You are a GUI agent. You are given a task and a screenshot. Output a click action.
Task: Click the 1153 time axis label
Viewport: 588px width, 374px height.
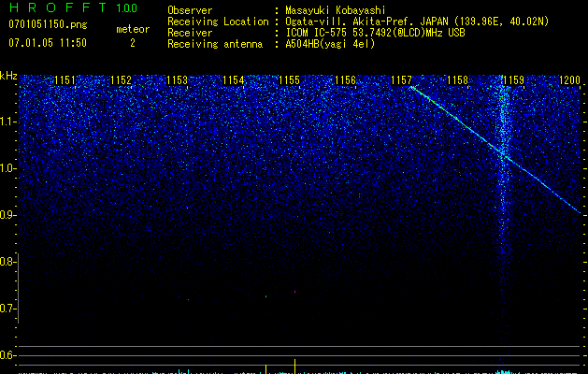coord(177,80)
